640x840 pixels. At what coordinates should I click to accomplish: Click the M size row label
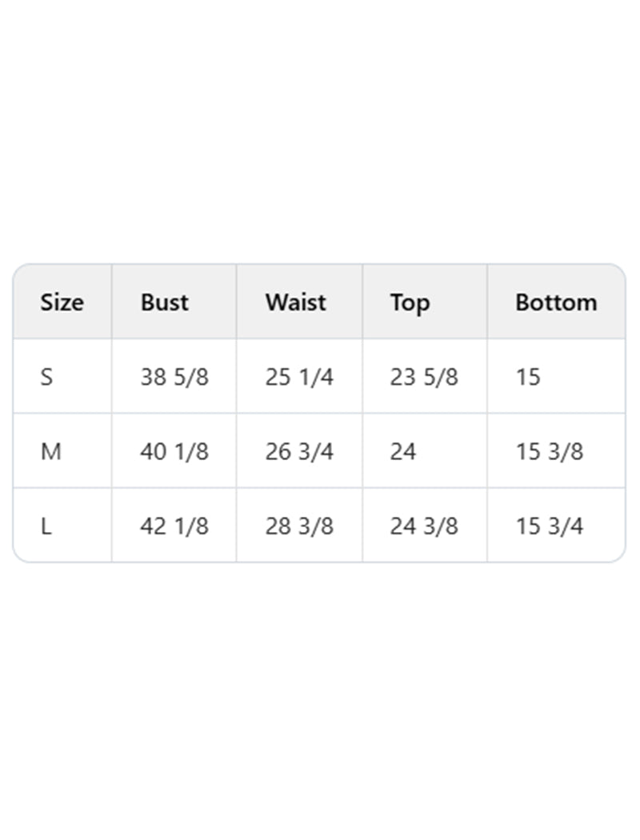pyautogui.click(x=50, y=452)
